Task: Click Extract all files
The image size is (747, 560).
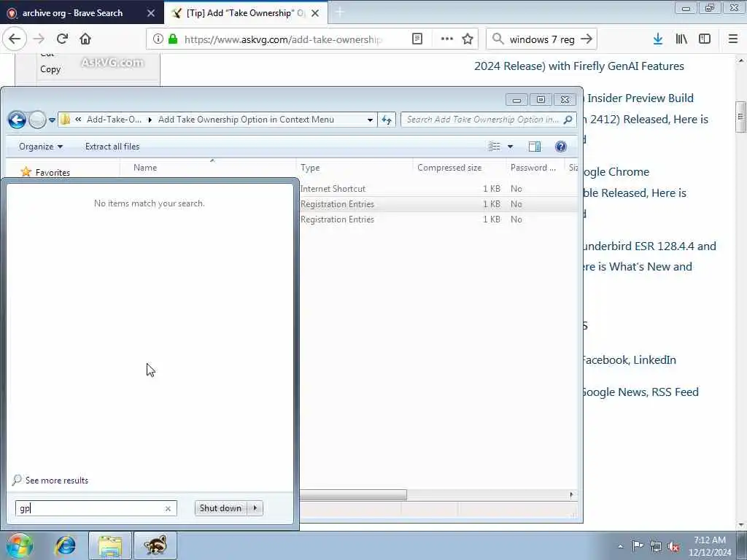Action: tap(112, 147)
